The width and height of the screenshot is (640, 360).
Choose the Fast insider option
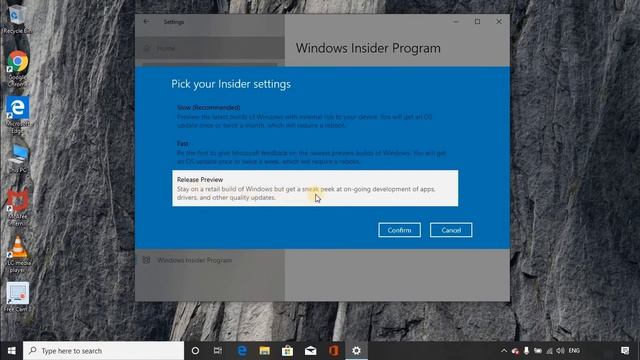(x=315, y=152)
